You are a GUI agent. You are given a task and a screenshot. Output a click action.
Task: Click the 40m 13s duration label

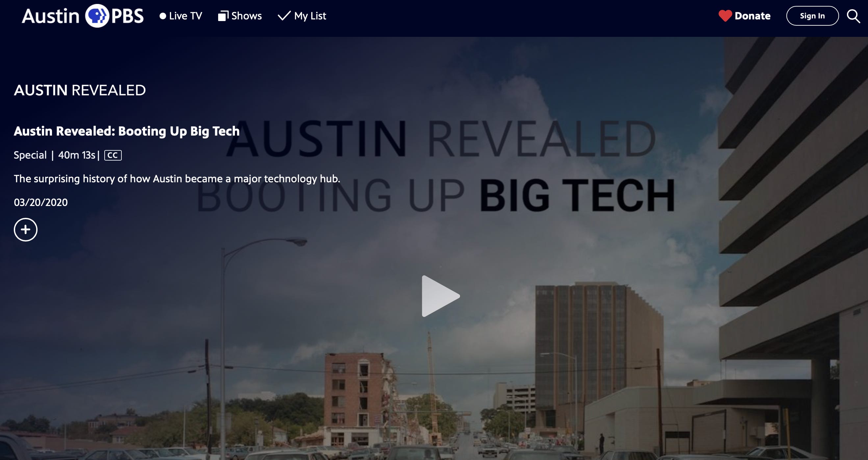[76, 155]
